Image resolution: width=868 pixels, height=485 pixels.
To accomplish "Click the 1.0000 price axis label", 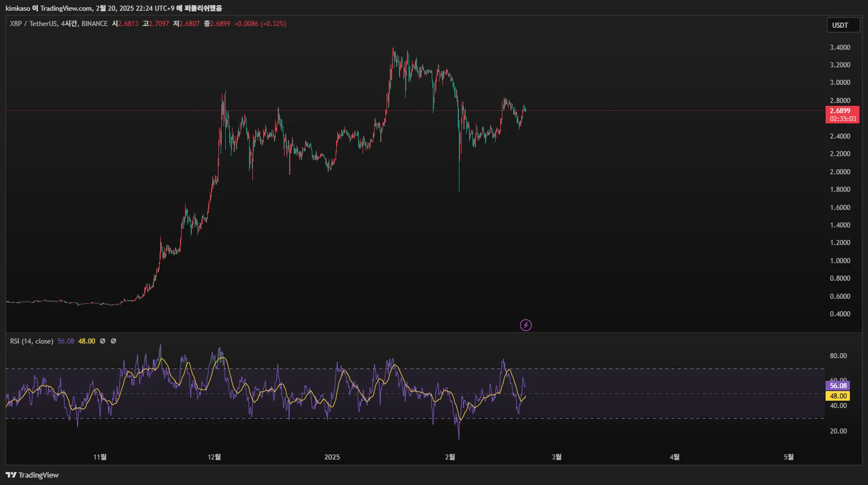I will pos(840,261).
